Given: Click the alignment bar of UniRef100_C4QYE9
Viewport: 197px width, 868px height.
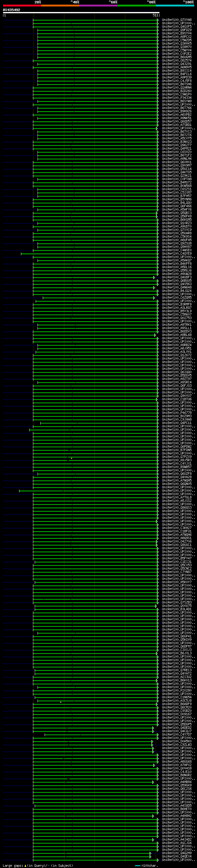Looking at the screenshot, I should (x=90, y=254).
